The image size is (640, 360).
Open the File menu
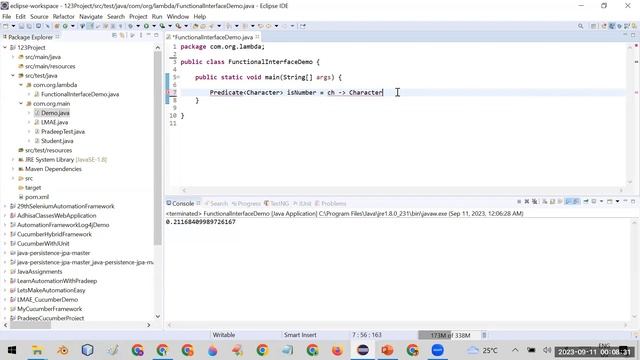[7, 17]
